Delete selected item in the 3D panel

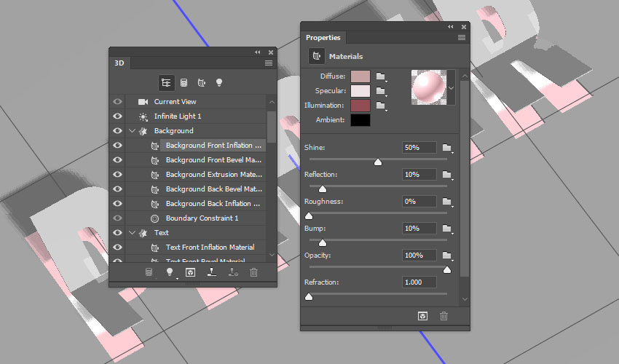click(x=254, y=272)
